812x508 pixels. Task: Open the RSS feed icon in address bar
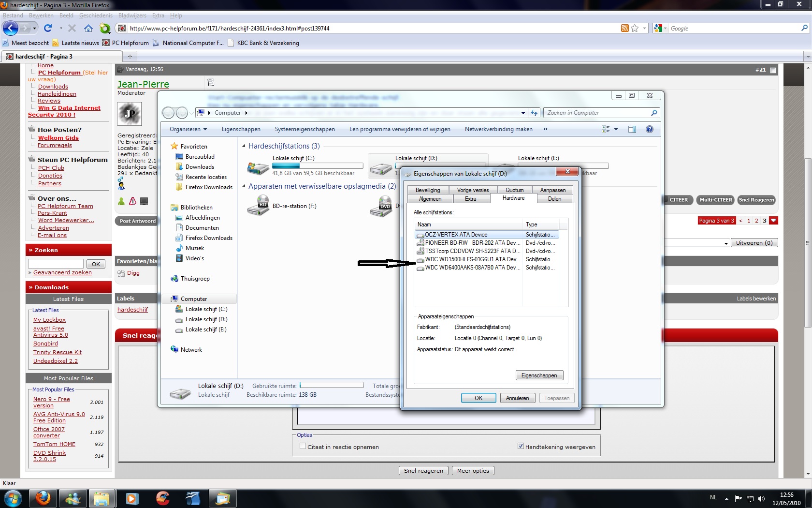coord(624,29)
